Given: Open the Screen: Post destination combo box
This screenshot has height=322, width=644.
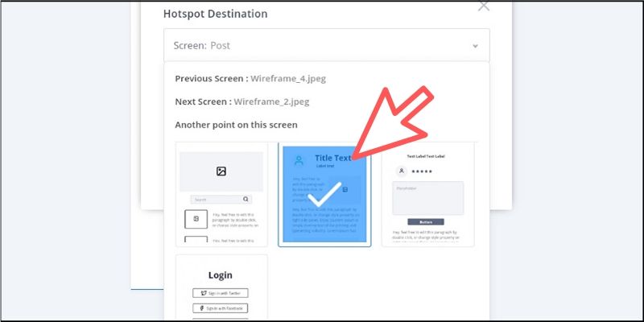Looking at the screenshot, I should 327,45.
